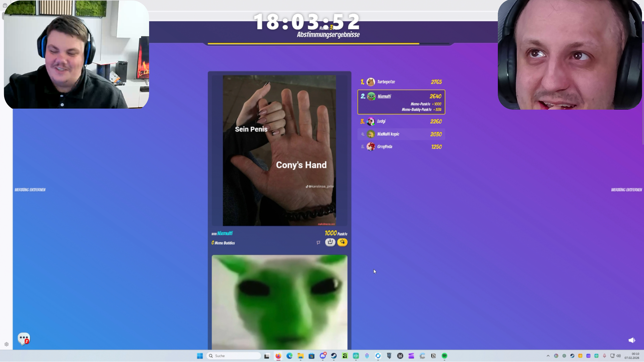
Task: Open Spotify from the taskbar
Action: coord(445,356)
